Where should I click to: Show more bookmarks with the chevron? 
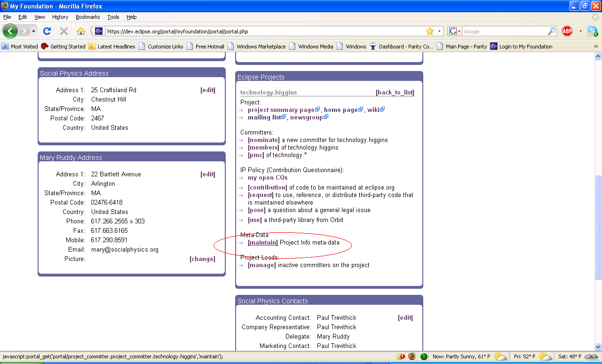point(596,47)
